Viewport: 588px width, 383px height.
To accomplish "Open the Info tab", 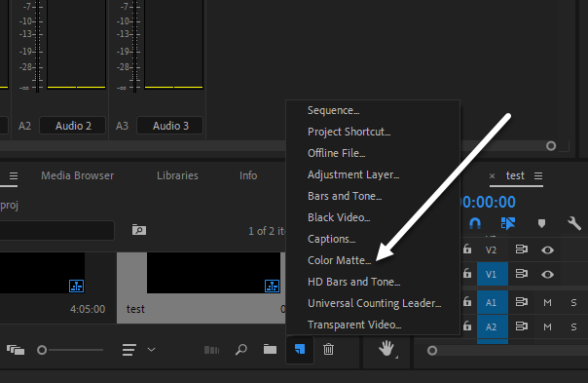I will (x=248, y=175).
